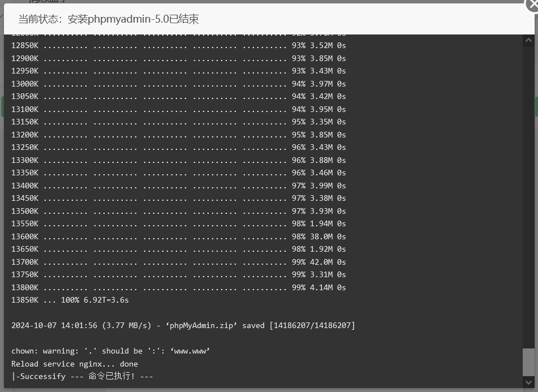Click the Successify 命令已执行 line
This screenshot has height=392, width=538.
point(83,376)
